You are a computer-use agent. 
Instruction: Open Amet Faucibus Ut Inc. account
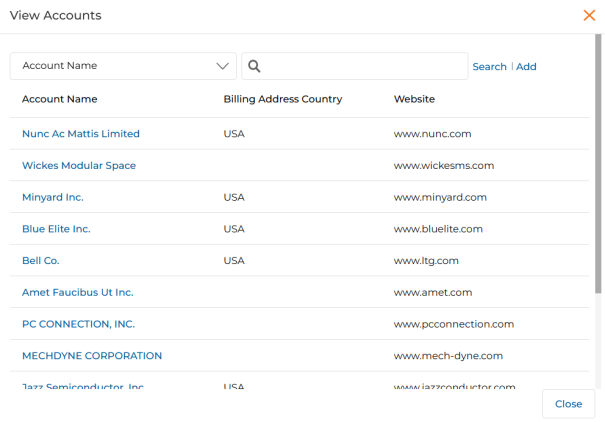pos(78,292)
